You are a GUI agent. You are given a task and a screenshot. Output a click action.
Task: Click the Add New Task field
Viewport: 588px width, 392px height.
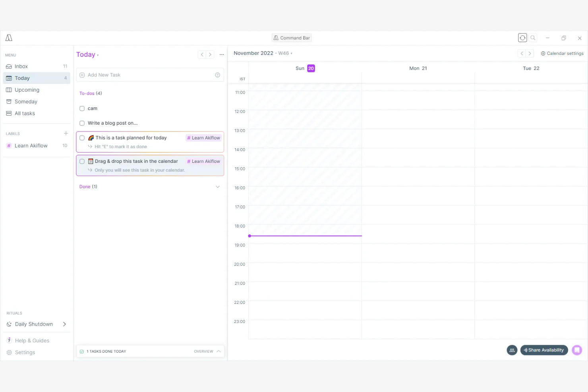[x=147, y=75]
